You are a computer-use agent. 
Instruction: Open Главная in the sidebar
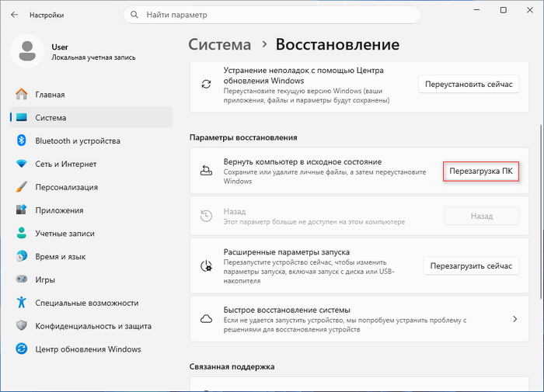point(91,94)
